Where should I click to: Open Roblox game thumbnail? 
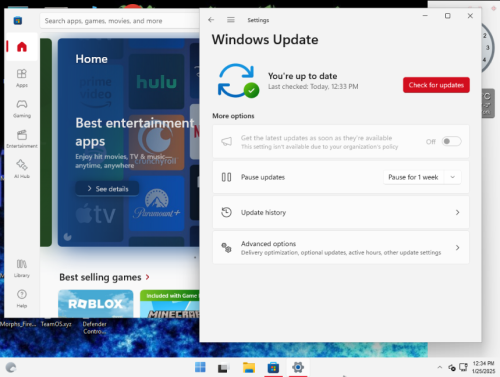pos(96,304)
